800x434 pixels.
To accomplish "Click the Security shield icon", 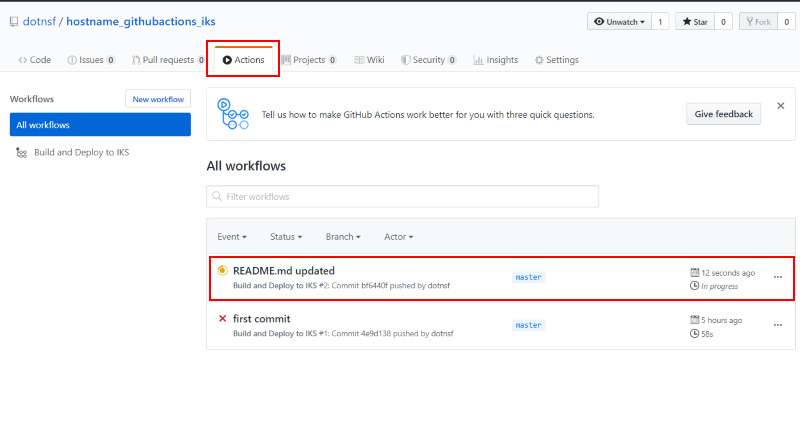I will click(405, 60).
